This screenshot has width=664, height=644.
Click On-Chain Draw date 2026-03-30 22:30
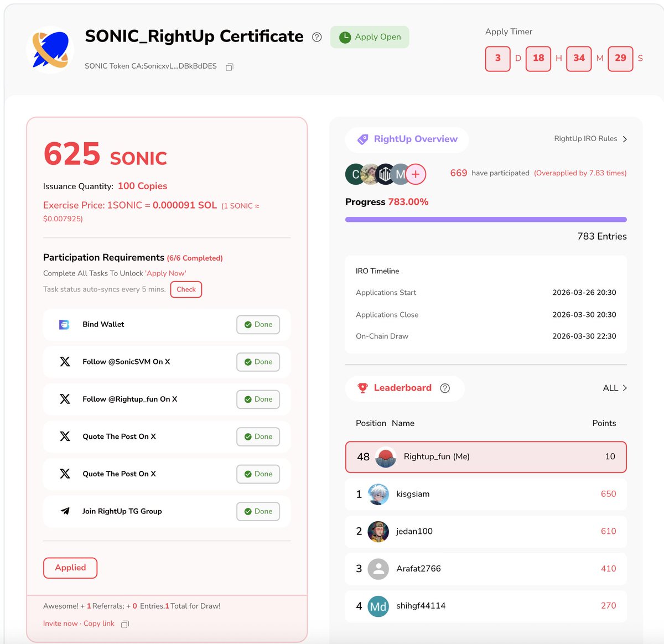click(584, 336)
